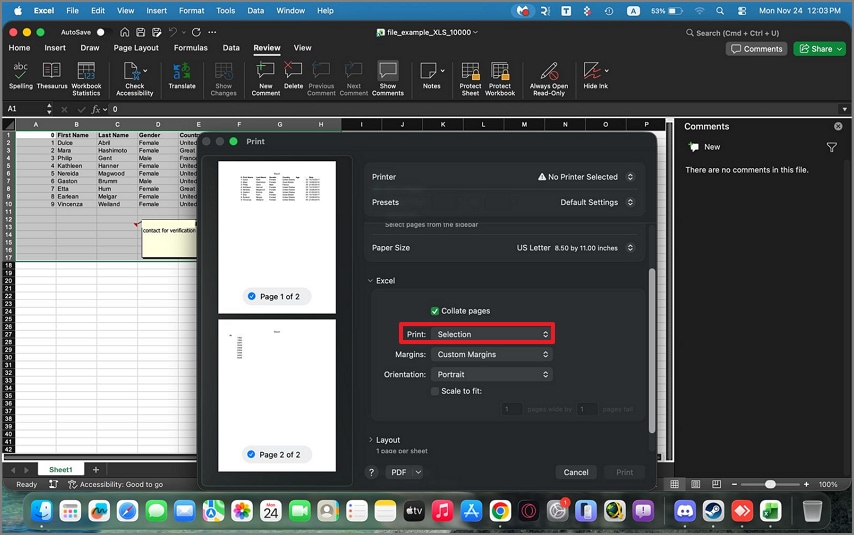Collapse the Excel section in Print dialog

coord(370,281)
